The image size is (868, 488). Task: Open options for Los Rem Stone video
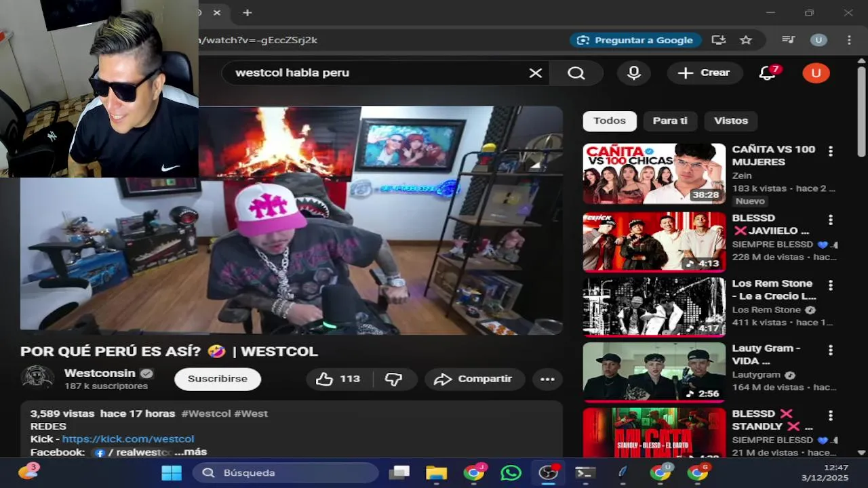pyautogui.click(x=830, y=285)
